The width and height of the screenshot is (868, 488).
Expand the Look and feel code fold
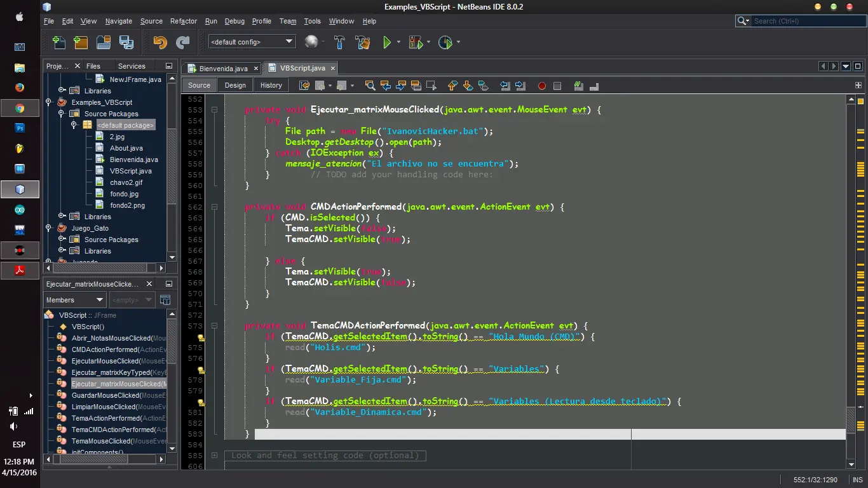(215, 456)
